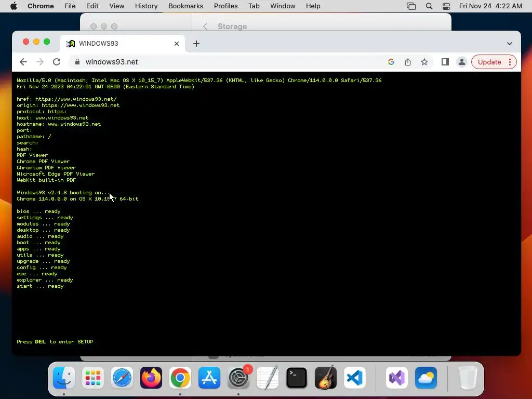This screenshot has width=532, height=399.
Task: Open System Settings from the Dock
Action: coord(238,377)
